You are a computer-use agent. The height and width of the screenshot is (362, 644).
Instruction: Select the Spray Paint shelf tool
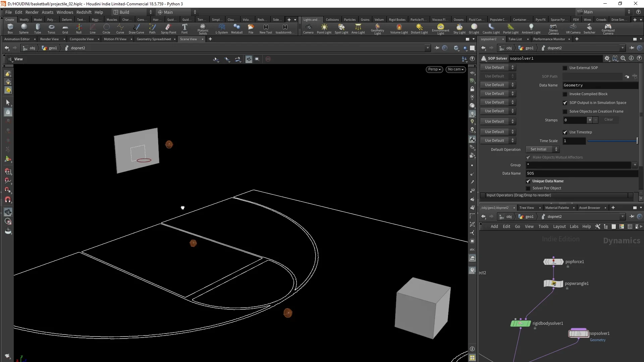(168, 28)
